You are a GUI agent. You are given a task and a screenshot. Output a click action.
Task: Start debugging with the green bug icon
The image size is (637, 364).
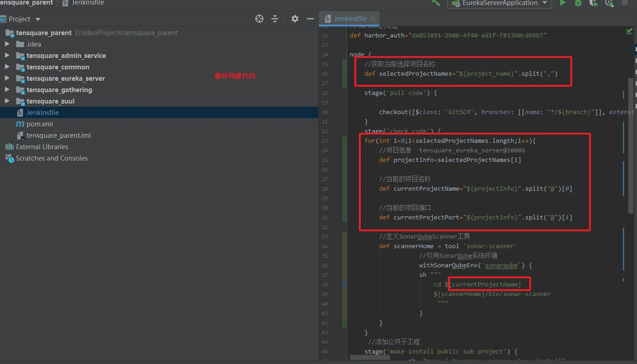click(x=578, y=3)
